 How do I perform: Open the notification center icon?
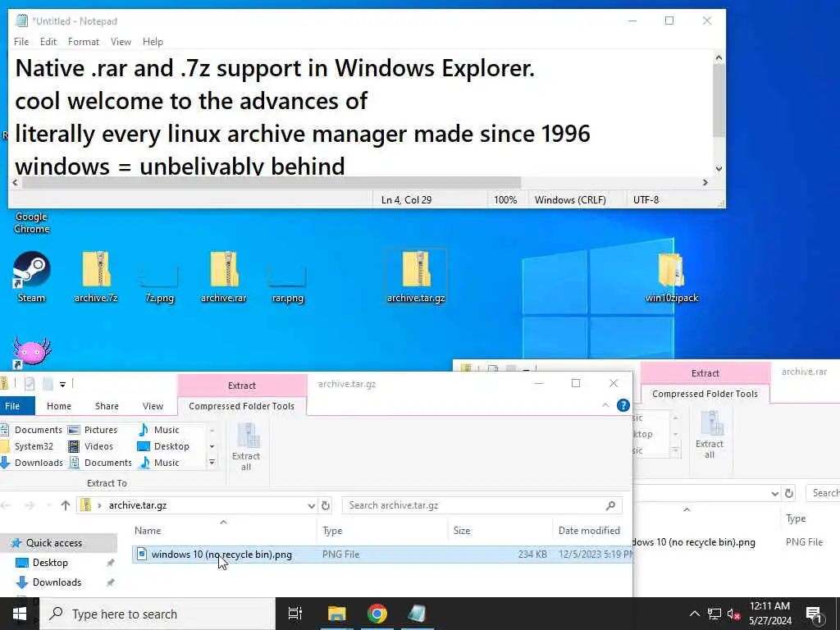pos(814,614)
